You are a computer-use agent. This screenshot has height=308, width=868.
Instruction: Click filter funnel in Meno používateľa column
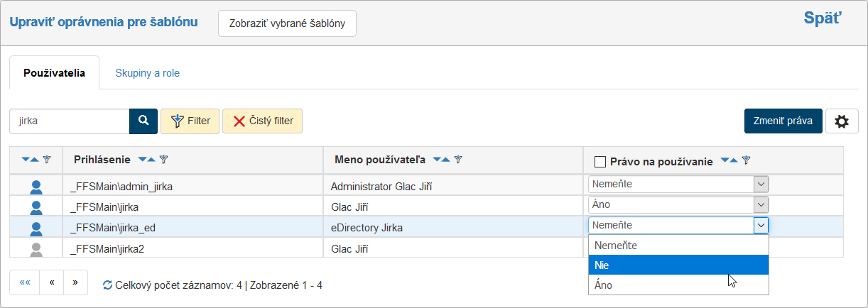pyautogui.click(x=458, y=160)
